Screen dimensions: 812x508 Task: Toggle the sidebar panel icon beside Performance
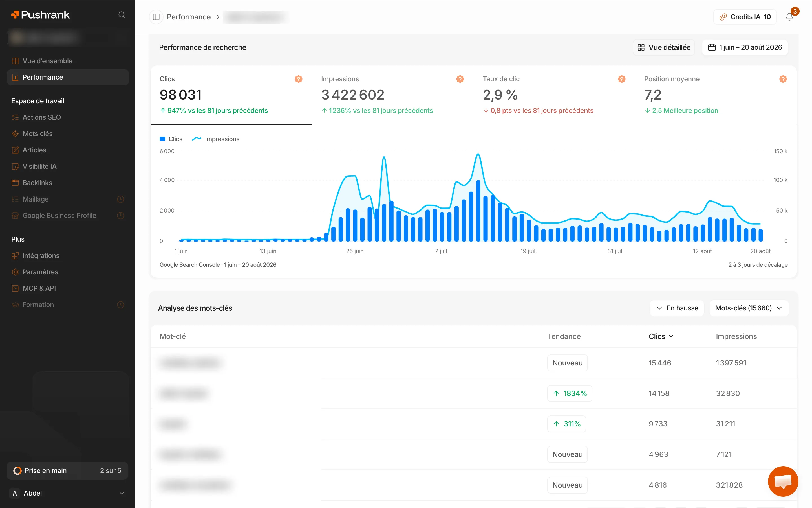pos(156,17)
